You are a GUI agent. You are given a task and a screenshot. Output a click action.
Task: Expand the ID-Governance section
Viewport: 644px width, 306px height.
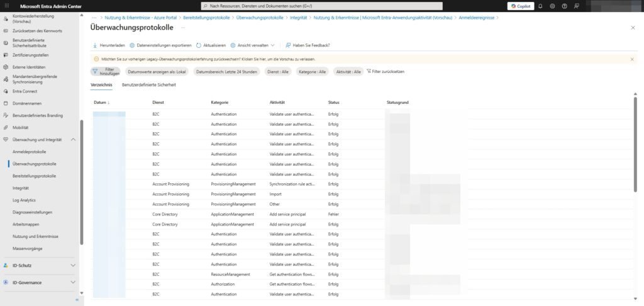(x=73, y=283)
